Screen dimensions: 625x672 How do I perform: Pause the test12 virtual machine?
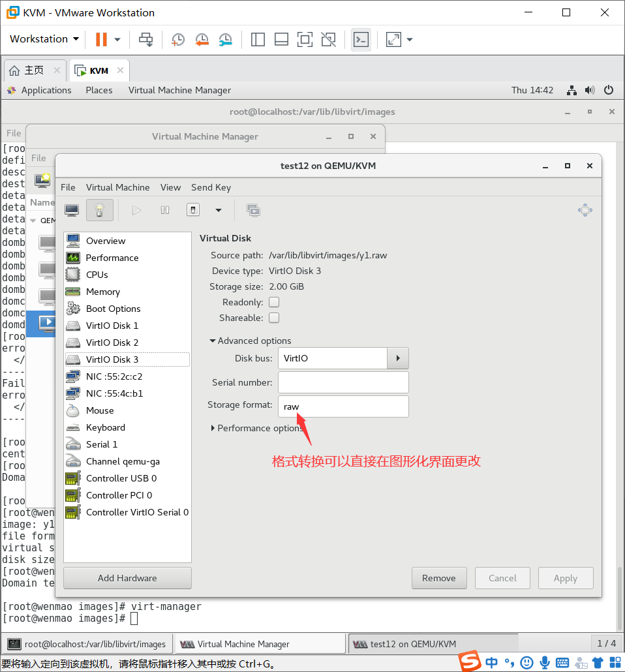(x=165, y=210)
